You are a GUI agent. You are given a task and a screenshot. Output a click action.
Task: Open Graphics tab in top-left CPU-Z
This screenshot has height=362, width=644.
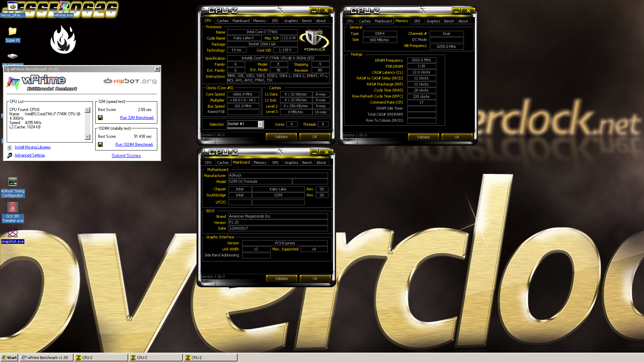pyautogui.click(x=291, y=21)
